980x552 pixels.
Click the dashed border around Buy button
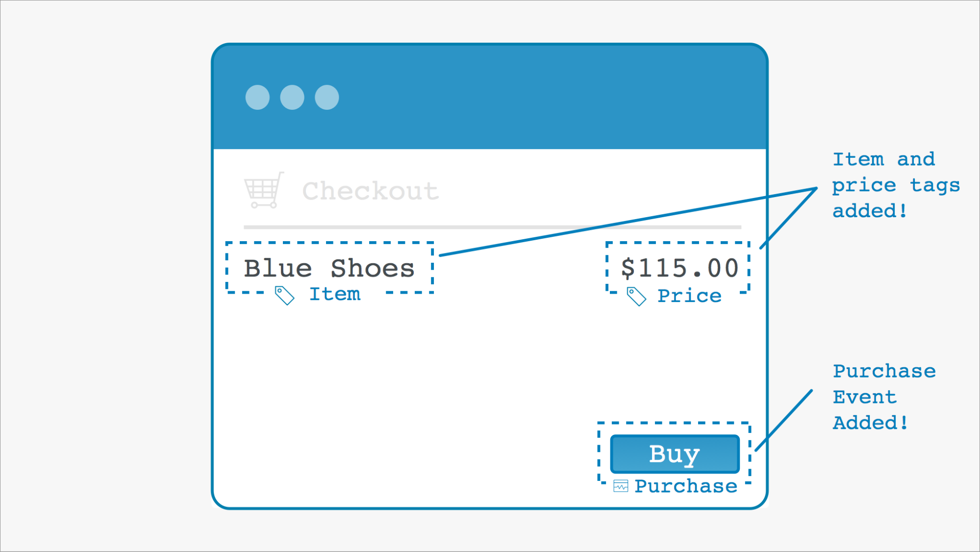coord(674,423)
